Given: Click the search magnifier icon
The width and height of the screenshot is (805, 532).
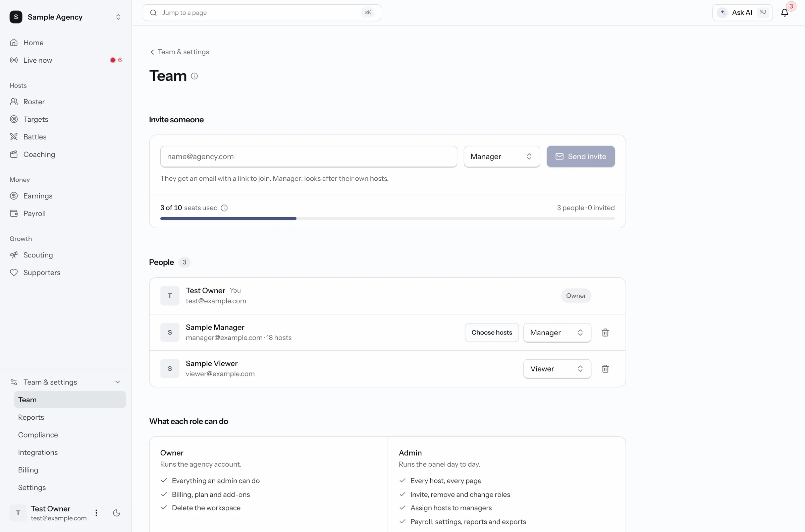Looking at the screenshot, I should tap(153, 12).
